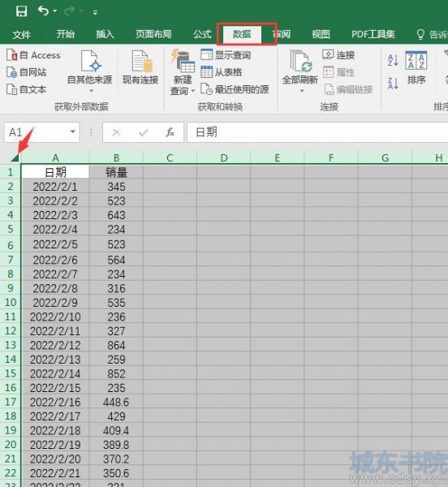Click the Undo arrow icon
Screen dimensions: 448x487
click(x=43, y=11)
